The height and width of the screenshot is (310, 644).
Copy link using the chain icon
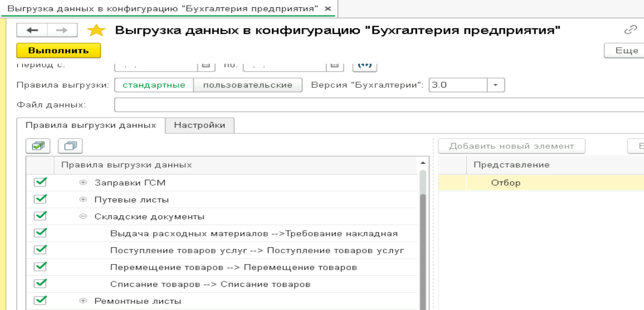click(x=630, y=30)
